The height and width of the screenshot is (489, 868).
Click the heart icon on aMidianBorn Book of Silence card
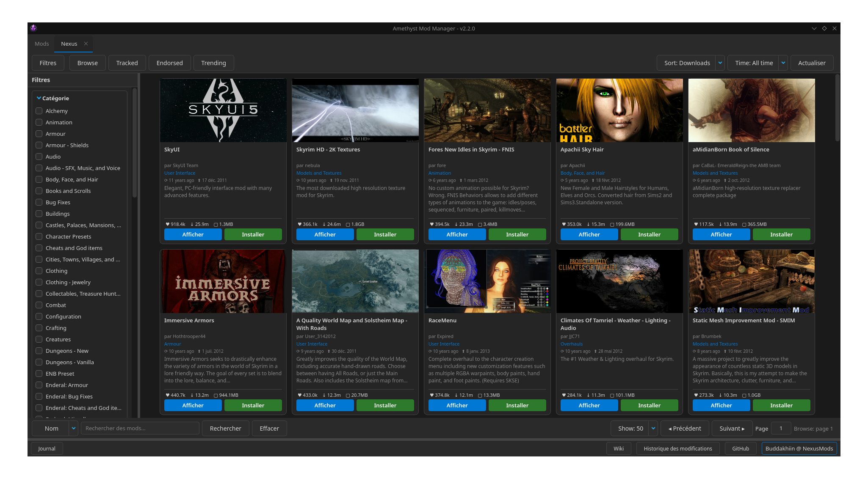coord(696,224)
